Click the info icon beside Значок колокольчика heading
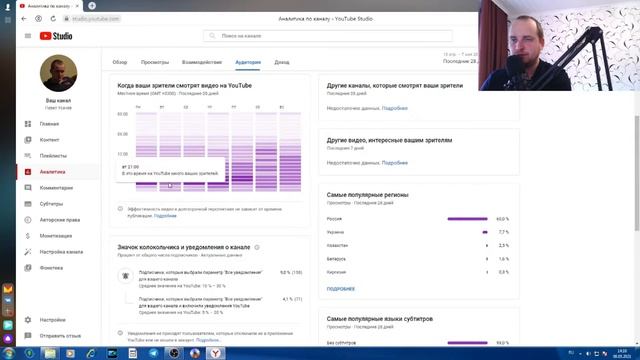The image size is (640, 360). [x=257, y=247]
